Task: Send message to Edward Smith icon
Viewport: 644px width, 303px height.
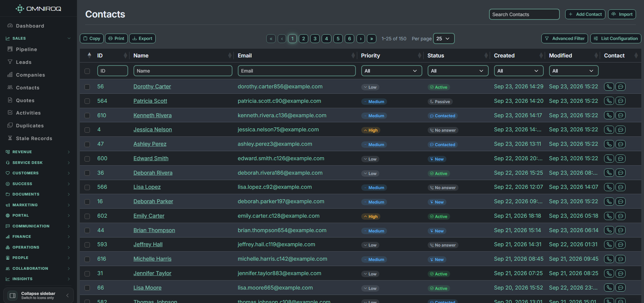Action: point(621,159)
